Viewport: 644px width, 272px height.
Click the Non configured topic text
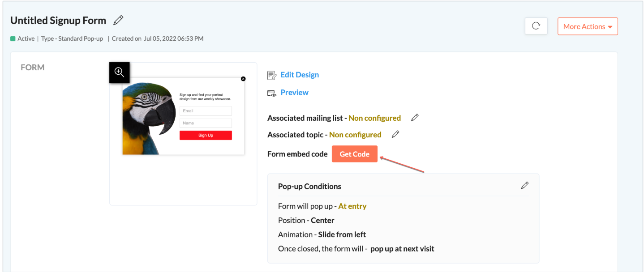355,135
